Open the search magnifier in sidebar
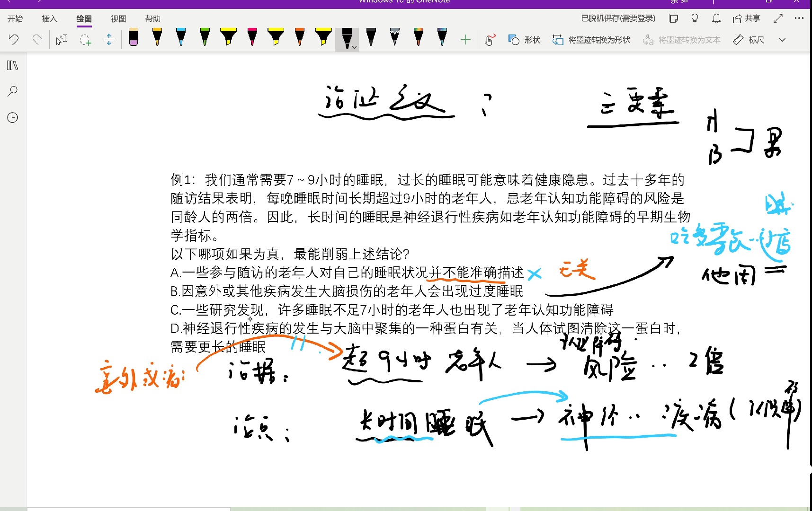Viewport: 812px width, 511px height. pos(13,91)
